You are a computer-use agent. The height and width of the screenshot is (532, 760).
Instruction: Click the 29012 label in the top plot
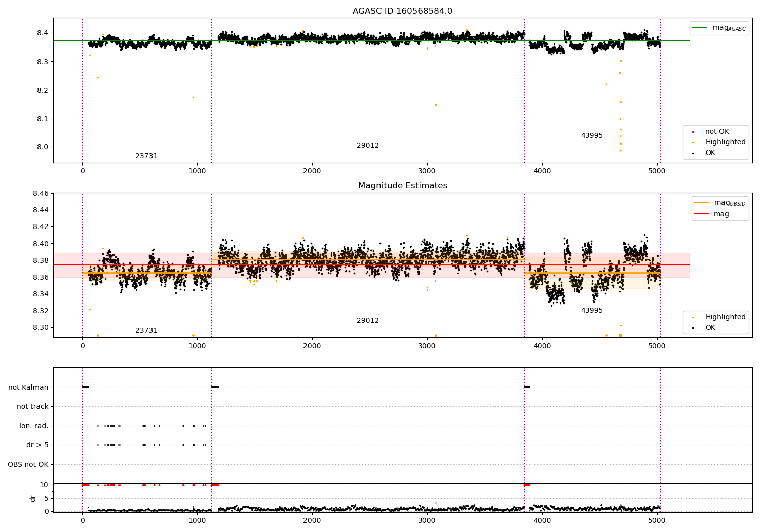(368, 146)
